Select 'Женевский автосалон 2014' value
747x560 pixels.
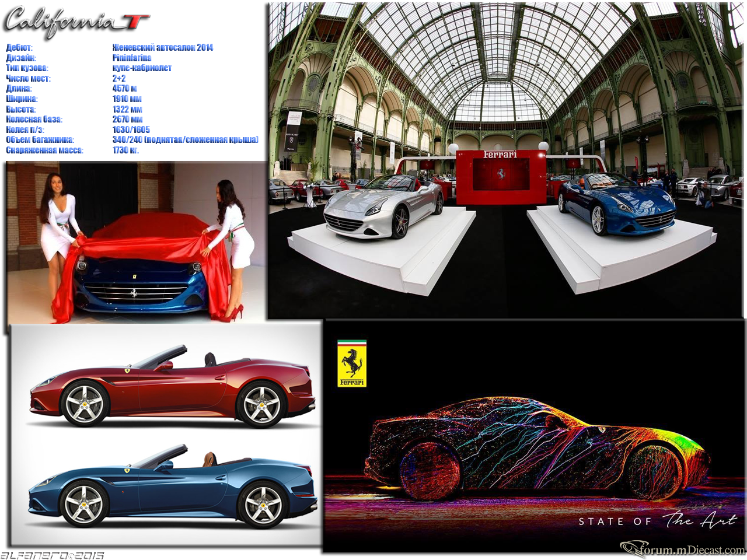[163, 48]
